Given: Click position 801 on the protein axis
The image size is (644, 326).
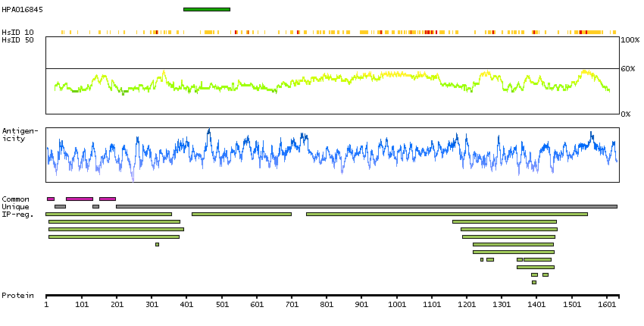Looking at the screenshot, I should click(x=327, y=304).
